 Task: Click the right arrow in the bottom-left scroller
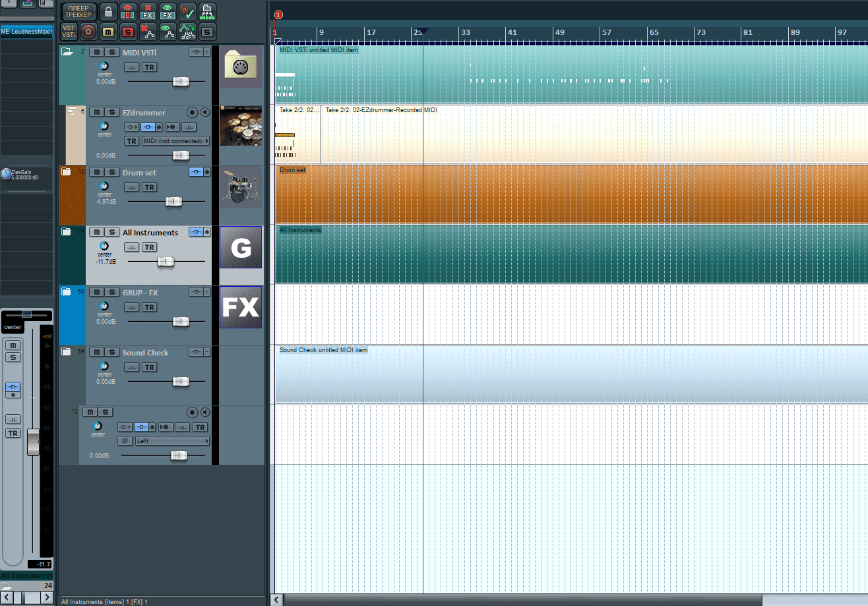(x=47, y=597)
